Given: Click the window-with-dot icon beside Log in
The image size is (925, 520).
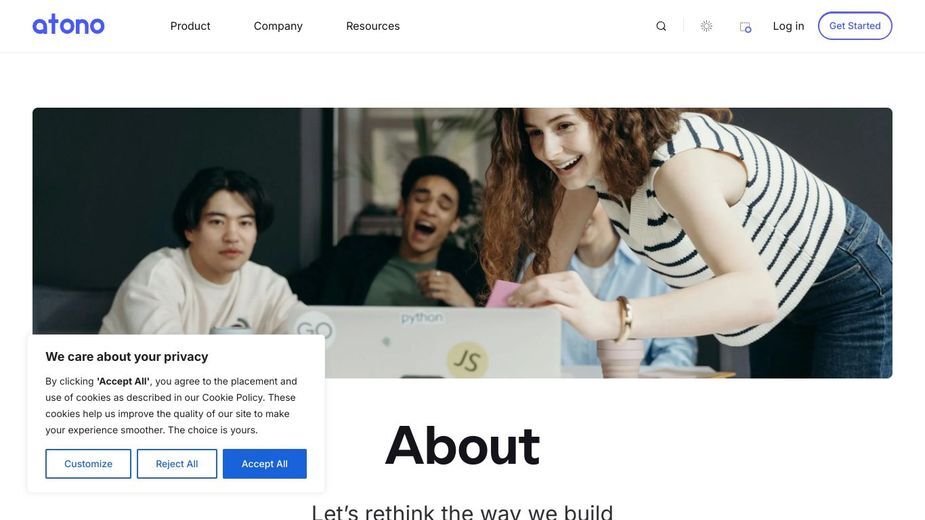Looking at the screenshot, I should (745, 27).
